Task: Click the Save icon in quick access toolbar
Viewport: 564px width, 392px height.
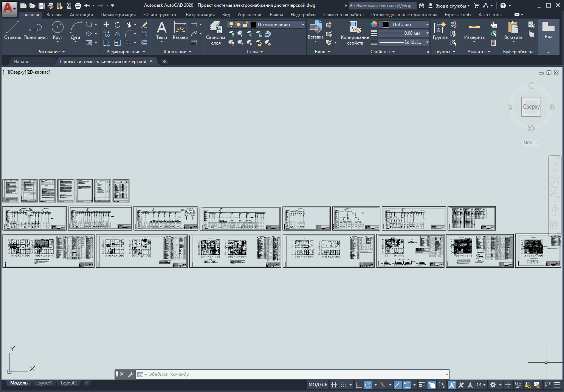Action: (x=42, y=5)
